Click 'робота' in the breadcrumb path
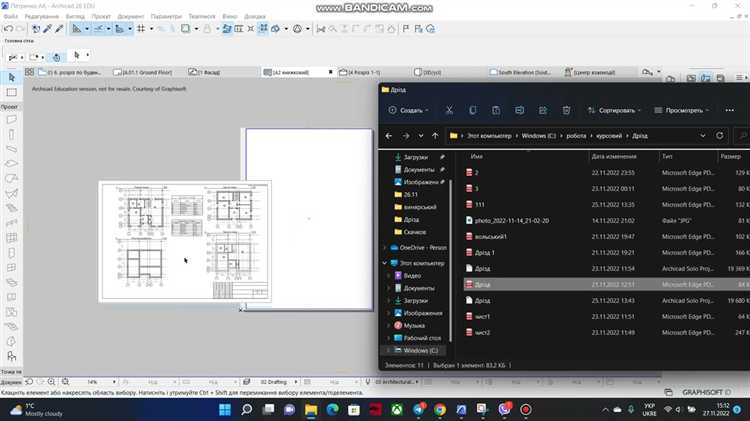Screen dimensions: 750x421 (x=576, y=136)
